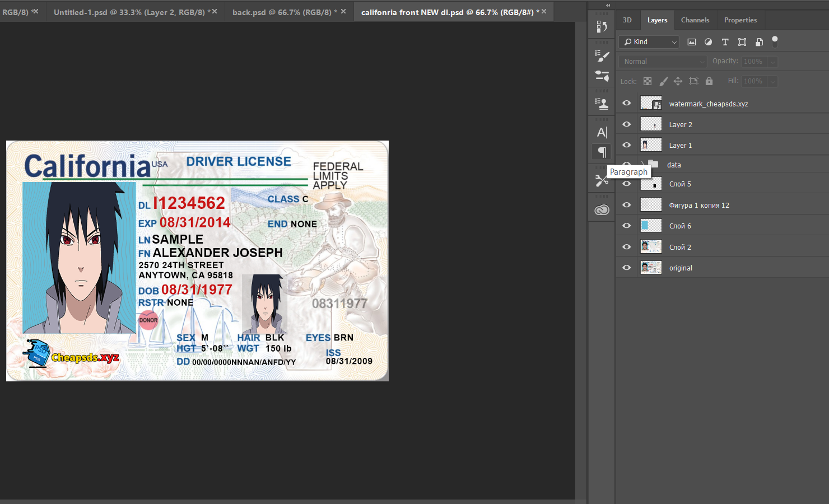Open Creative Cloud Libraries panel icon
Image resolution: width=829 pixels, height=504 pixels.
pos(602,210)
